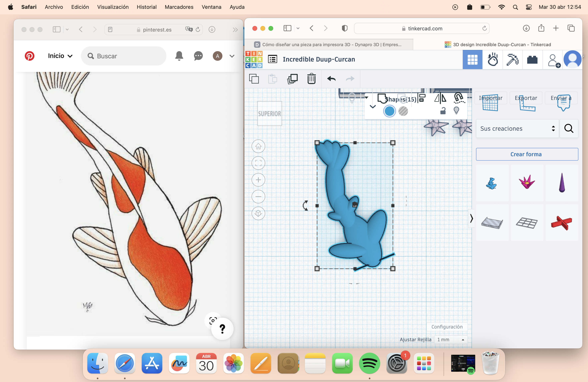This screenshot has width=588, height=382.
Task: Open Pinterest messages speech bubble
Action: click(x=198, y=56)
